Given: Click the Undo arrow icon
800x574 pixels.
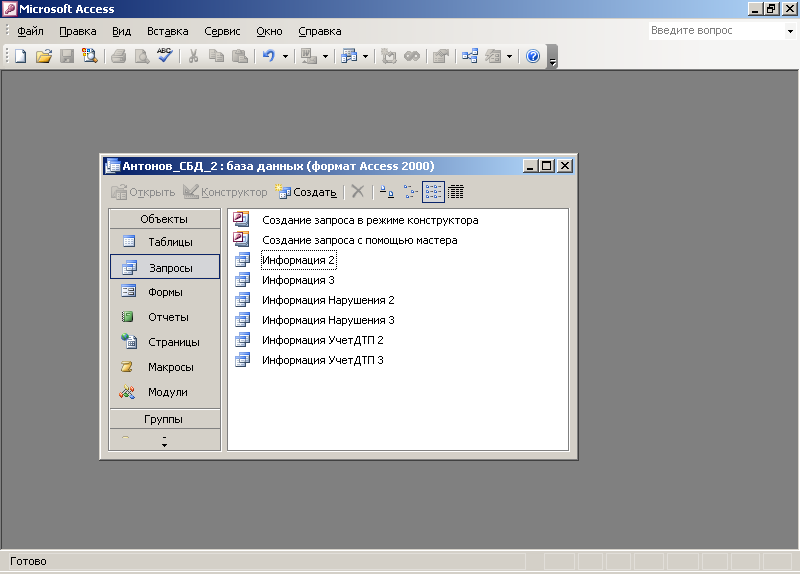Looking at the screenshot, I should [x=269, y=56].
